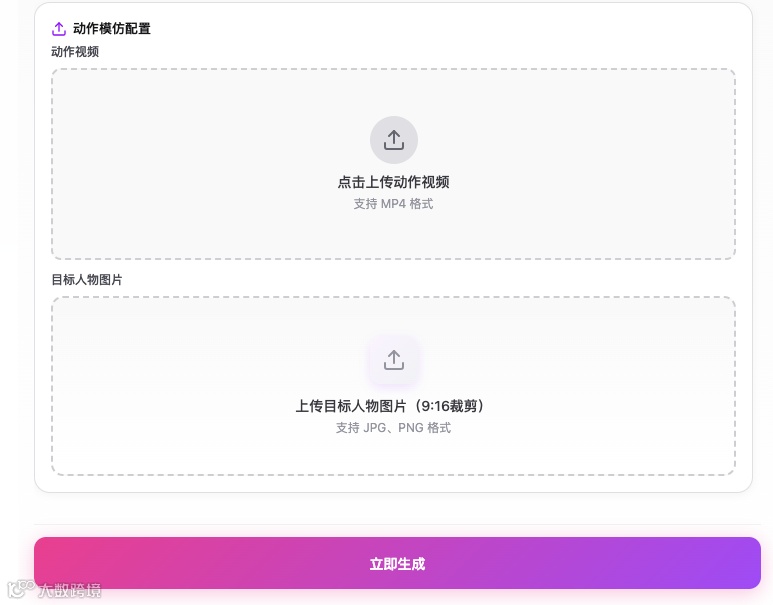Click the upload icon for 目标人物图片
This screenshot has height=605, width=773.
coord(393,360)
